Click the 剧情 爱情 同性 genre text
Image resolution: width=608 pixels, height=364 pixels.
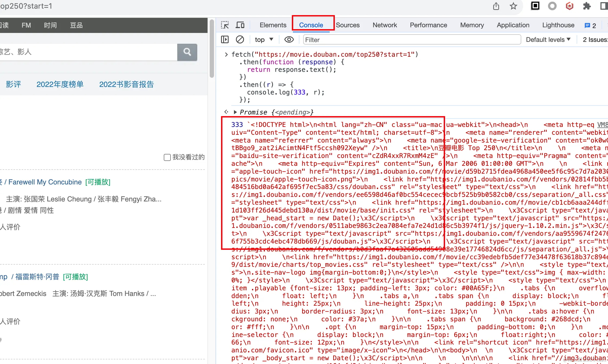[x=31, y=210]
